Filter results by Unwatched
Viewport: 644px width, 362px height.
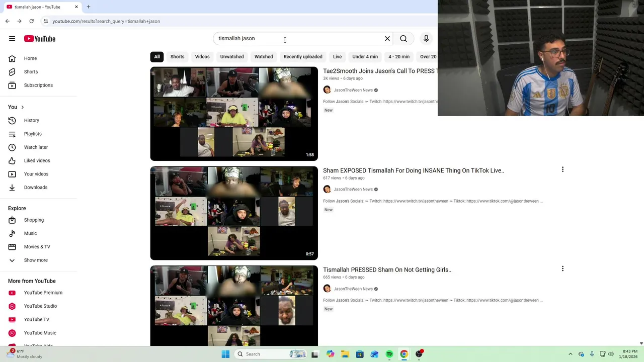232,57
